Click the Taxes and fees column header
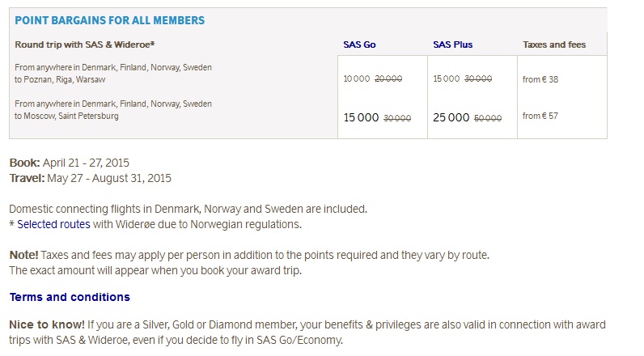Viewport: 644px width, 356px height. point(554,44)
